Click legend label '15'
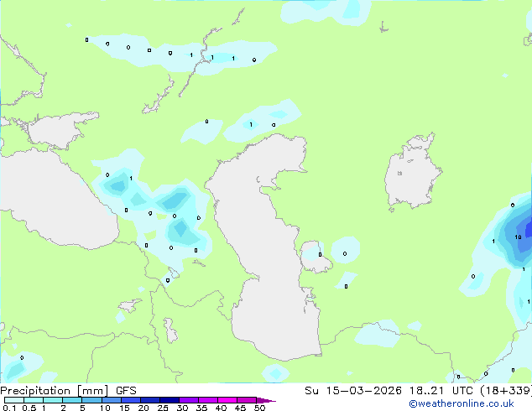This screenshot has height=411, width=532. 124,408
